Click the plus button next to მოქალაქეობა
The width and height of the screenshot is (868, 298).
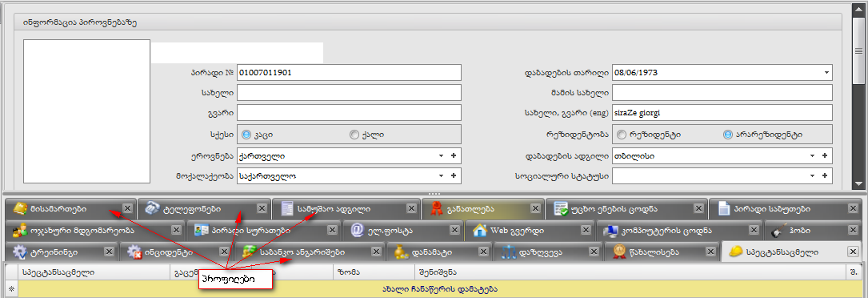[x=454, y=176]
